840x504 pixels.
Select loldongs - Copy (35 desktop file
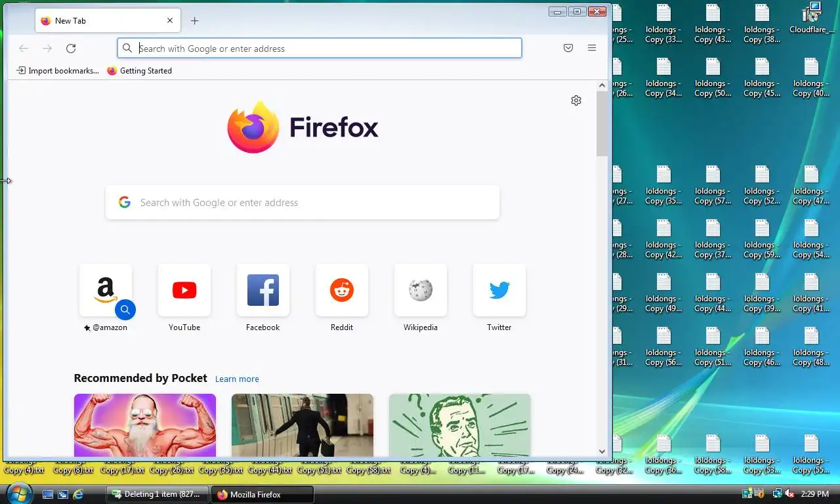tap(663, 185)
